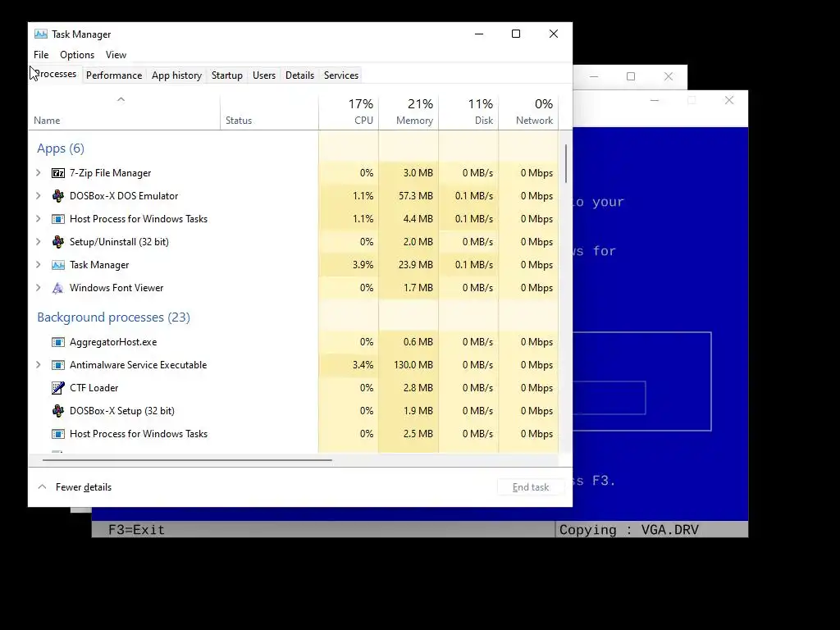Click the 57.3 MB memory value

(416, 196)
